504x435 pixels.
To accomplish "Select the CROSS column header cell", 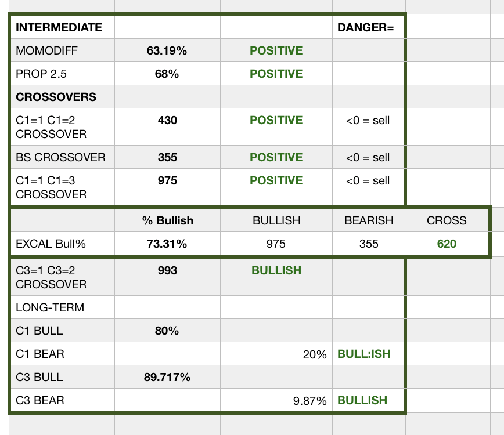I will point(447,220).
